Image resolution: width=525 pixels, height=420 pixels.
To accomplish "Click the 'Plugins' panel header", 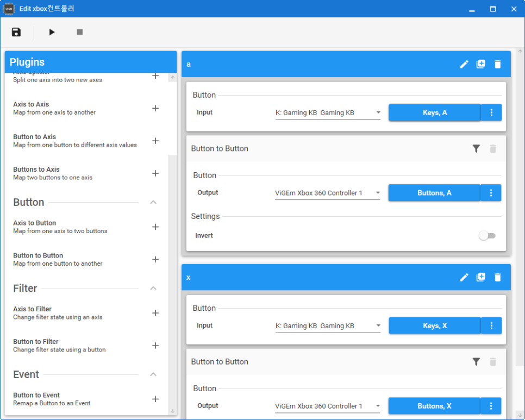I will click(91, 62).
